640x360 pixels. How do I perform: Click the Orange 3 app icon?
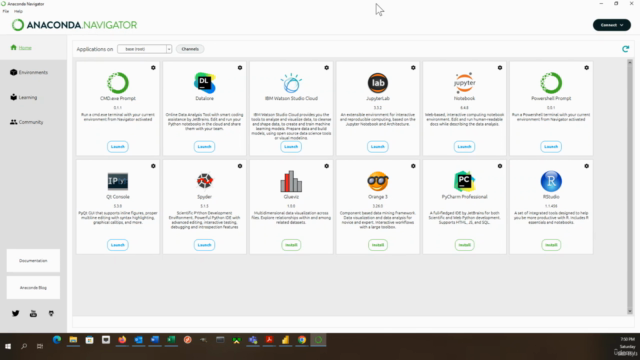tap(378, 181)
